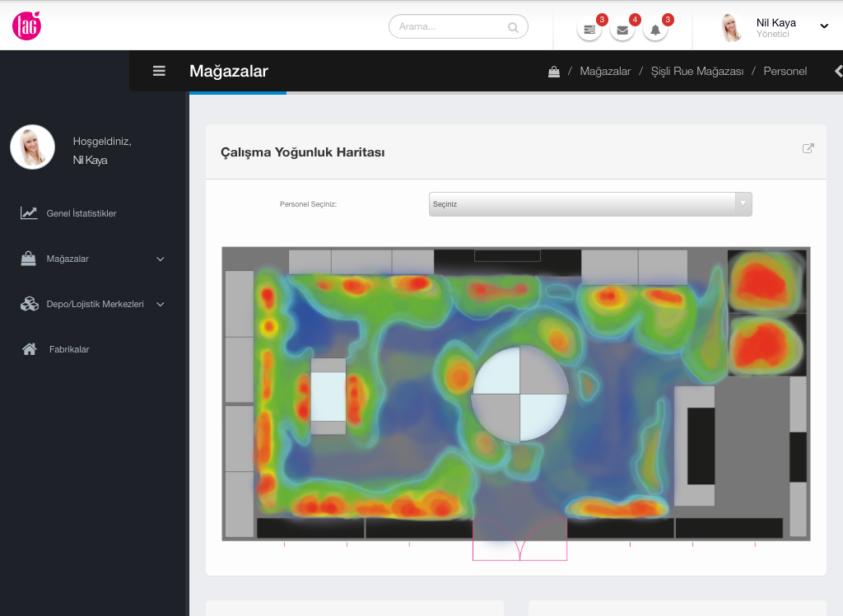The image size is (843, 616).
Task: Expand the Nil Kaya user menu arrow
Action: [824, 26]
